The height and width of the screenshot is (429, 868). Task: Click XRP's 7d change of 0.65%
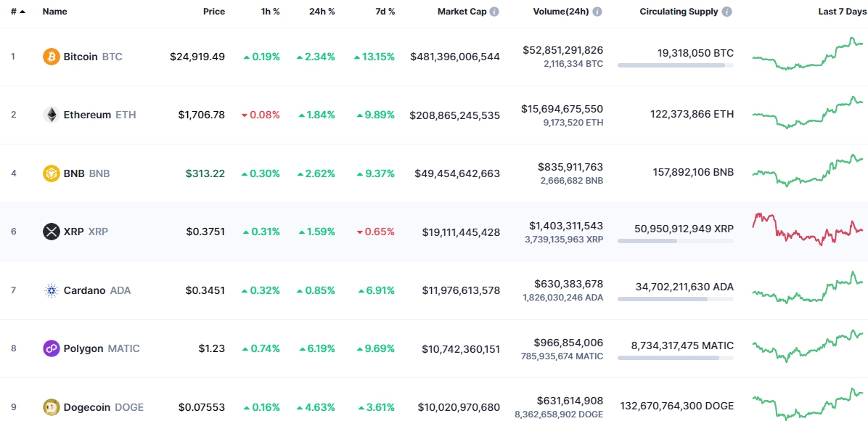point(376,232)
